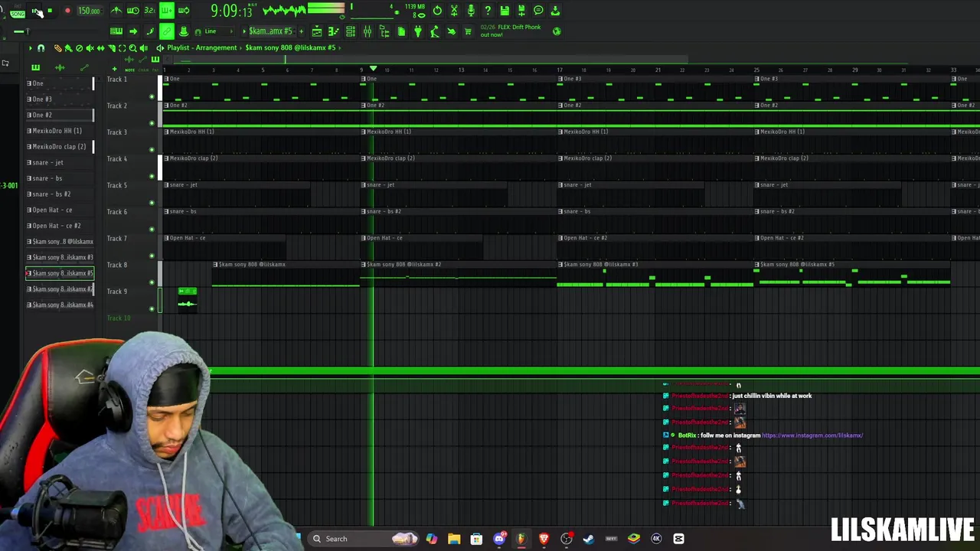Open the Mixer view icon
Image resolution: width=980 pixels, height=551 pixels.
click(x=367, y=31)
